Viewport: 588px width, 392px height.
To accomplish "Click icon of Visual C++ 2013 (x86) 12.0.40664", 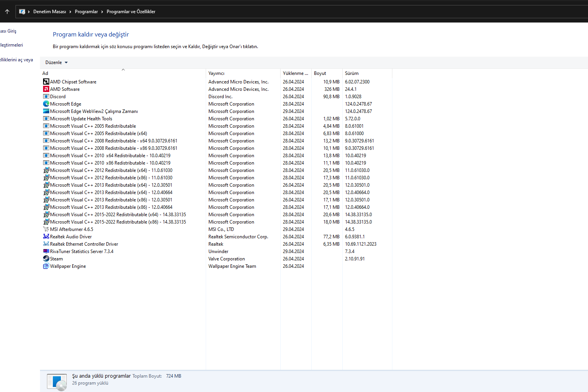I will coord(46,207).
